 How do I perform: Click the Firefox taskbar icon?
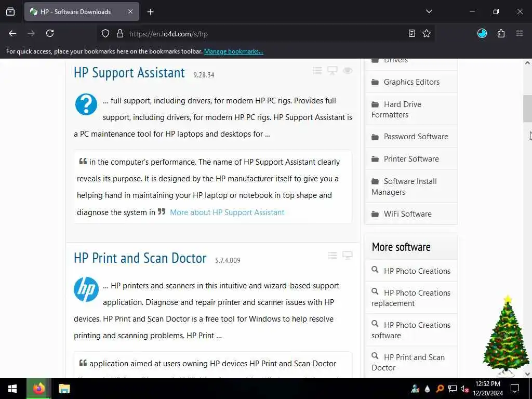pyautogui.click(x=38, y=389)
